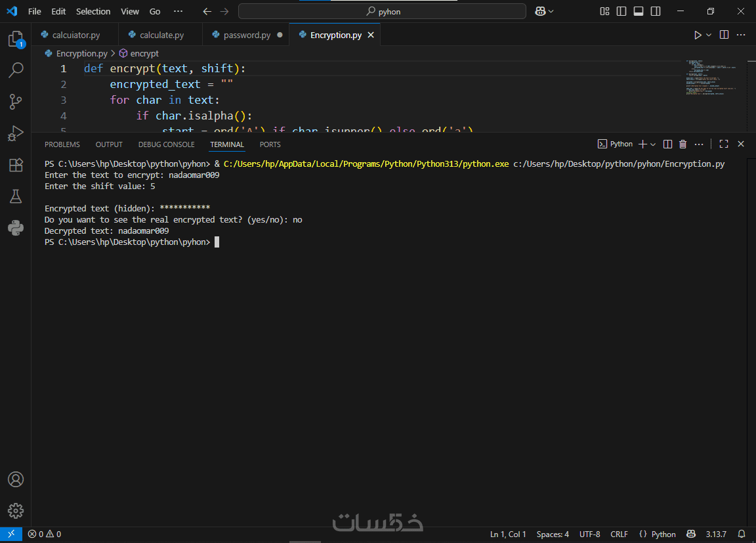Viewport: 756px width, 543px height.
Task: Run the Python file with play button
Action: click(x=697, y=35)
